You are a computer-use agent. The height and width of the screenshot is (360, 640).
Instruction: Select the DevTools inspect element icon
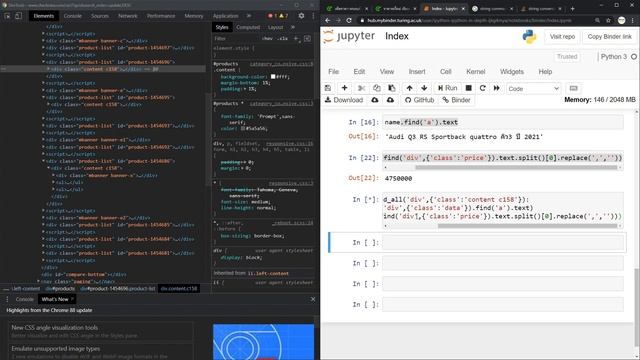[x=7, y=16]
